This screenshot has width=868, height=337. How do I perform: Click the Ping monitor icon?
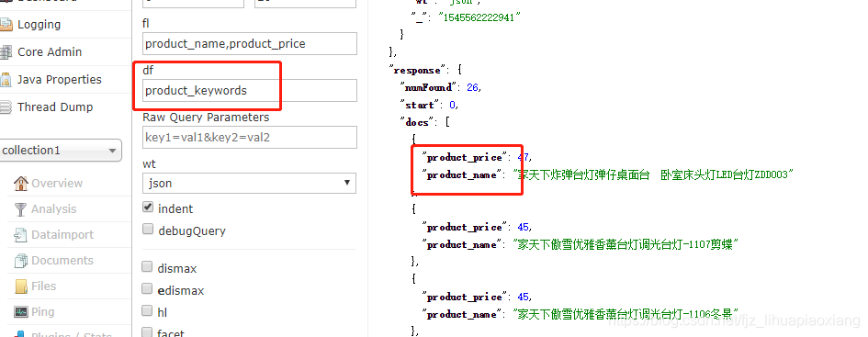coord(20,311)
